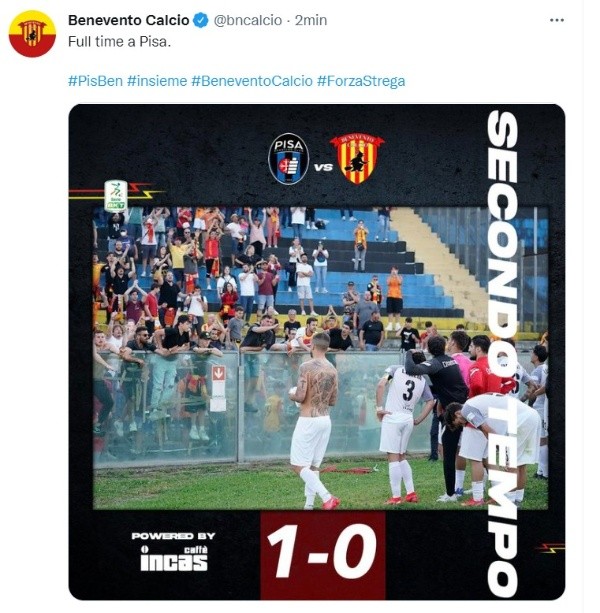600x613 pixels.
Task: Open the @bncalcio handle link
Action: tap(248, 20)
